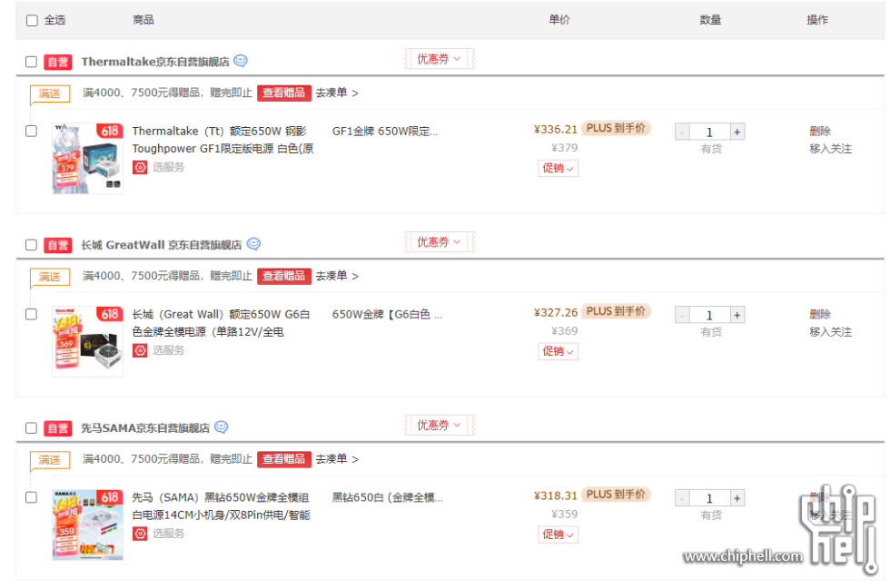Select the 先马SAMA store checkbox
The width and height of the screenshot is (890, 588).
click(x=31, y=428)
